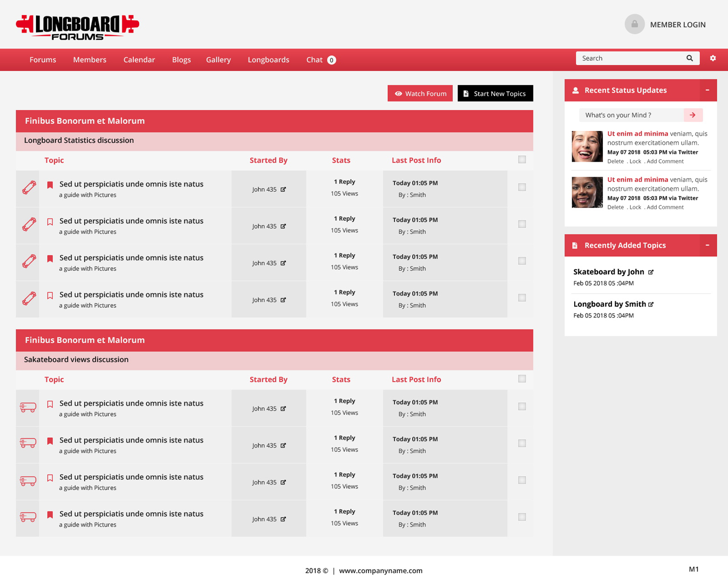Check the select-all box in Sakateboard views header
The height and width of the screenshot is (579, 728).
(522, 379)
